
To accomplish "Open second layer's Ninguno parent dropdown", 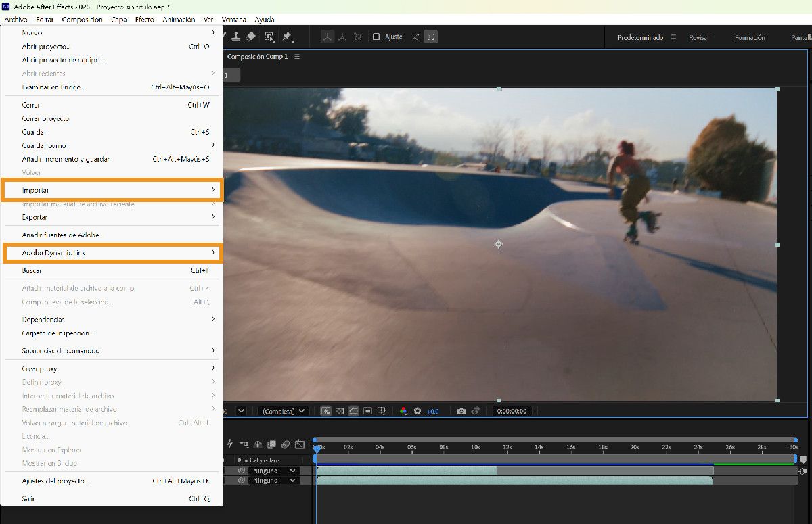I will point(273,481).
